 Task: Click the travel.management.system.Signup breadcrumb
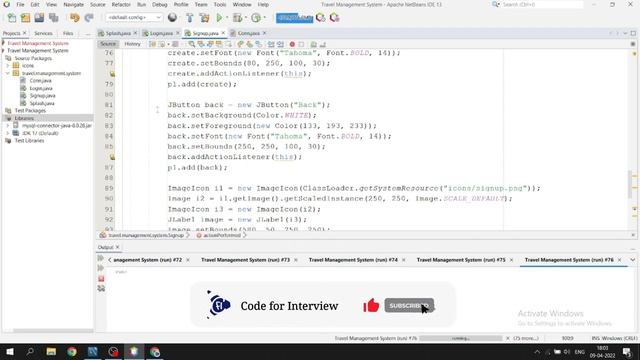pyautogui.click(x=146, y=236)
